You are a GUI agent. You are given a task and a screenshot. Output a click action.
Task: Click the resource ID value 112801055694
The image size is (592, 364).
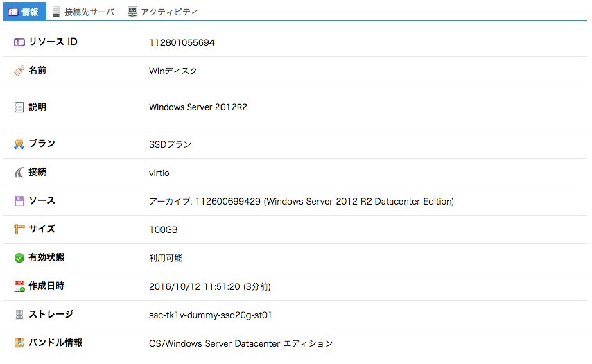pos(182,43)
